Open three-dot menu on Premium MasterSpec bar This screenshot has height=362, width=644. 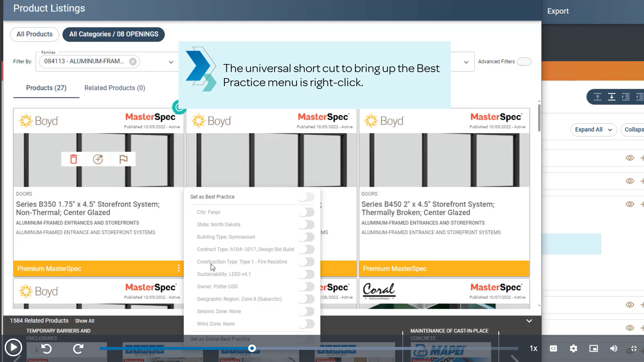click(178, 268)
